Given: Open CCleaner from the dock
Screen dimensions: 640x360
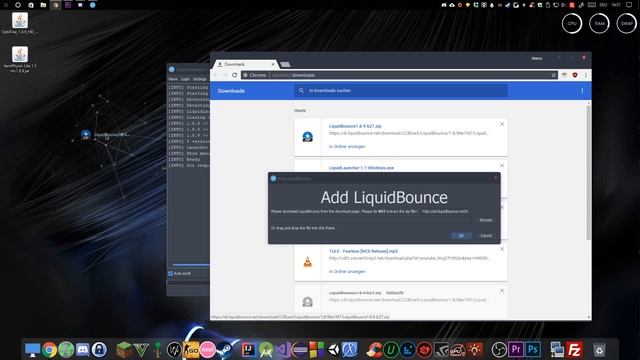Looking at the screenshot, I should [x=374, y=350].
